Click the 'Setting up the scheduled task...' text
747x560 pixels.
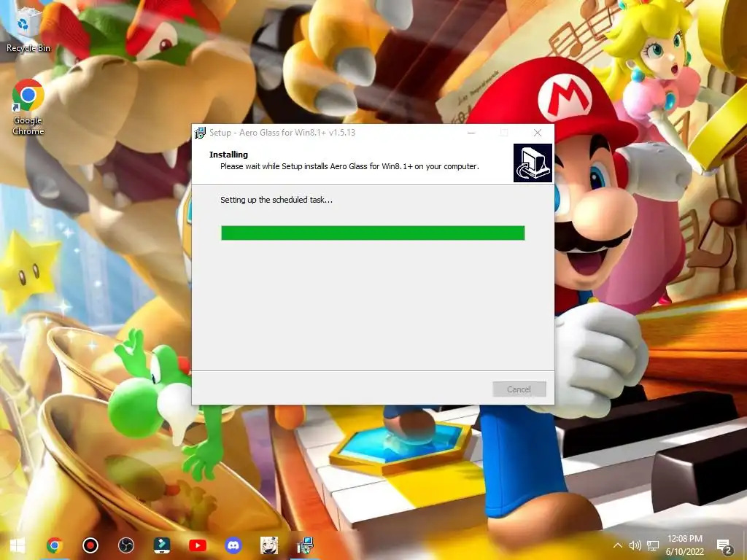(276, 200)
